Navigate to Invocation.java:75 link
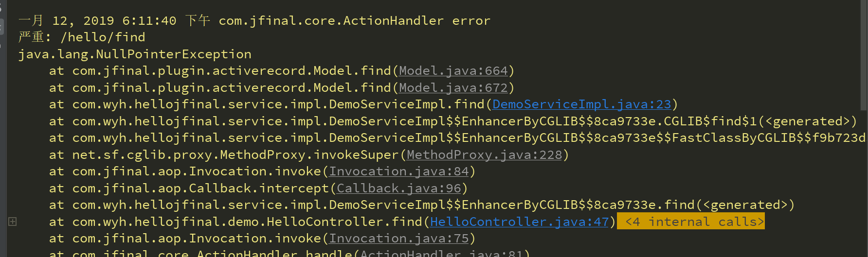This screenshot has height=257, width=868. click(399, 239)
